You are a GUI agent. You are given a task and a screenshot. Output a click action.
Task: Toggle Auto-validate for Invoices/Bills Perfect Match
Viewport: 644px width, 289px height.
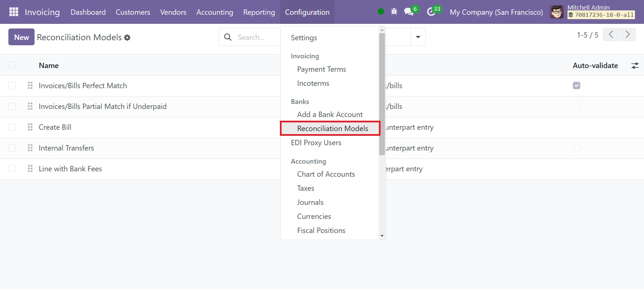577,85
